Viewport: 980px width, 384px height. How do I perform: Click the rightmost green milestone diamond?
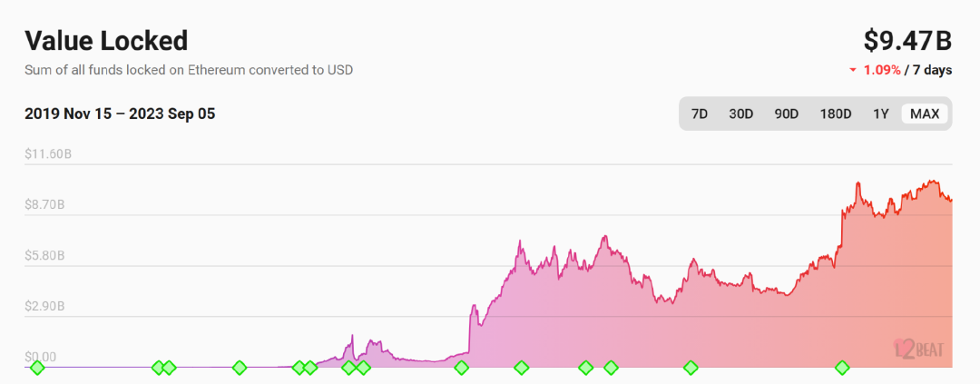point(842,368)
